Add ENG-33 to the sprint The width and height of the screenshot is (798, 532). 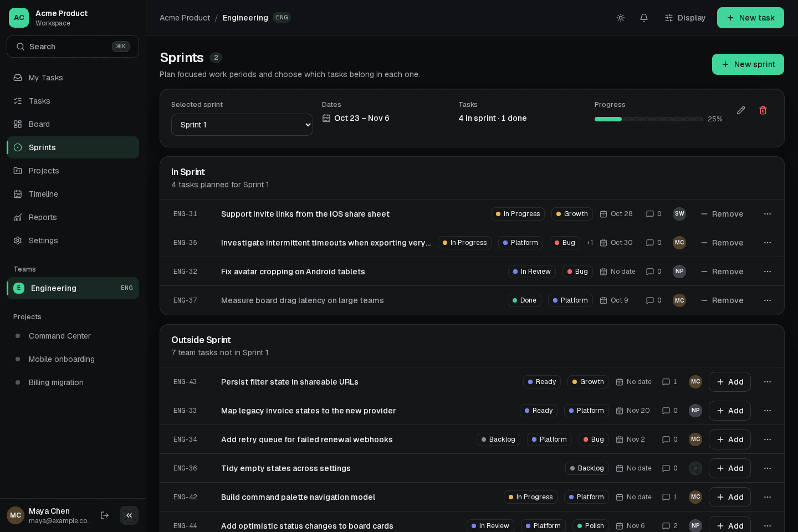pos(730,411)
